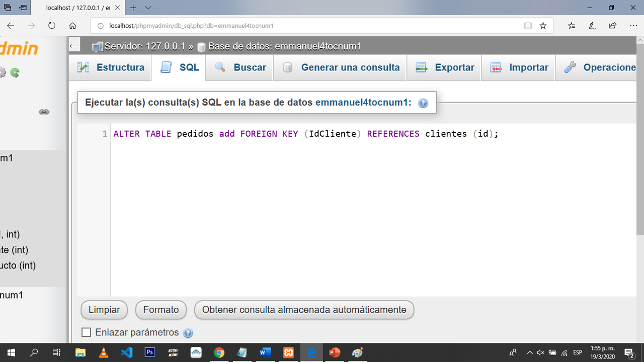Launch Visual Studio Code from the taskbar
Viewport: 644px width, 362px height.
(x=126, y=352)
